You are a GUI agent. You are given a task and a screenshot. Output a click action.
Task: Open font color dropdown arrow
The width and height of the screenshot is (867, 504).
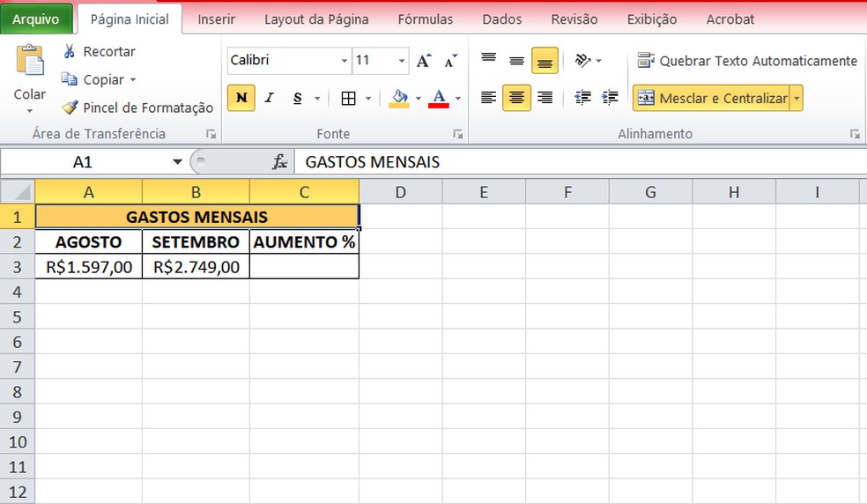click(458, 99)
